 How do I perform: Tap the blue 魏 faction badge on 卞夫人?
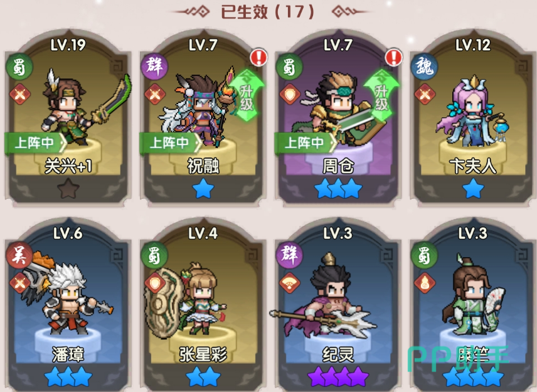[425, 66]
